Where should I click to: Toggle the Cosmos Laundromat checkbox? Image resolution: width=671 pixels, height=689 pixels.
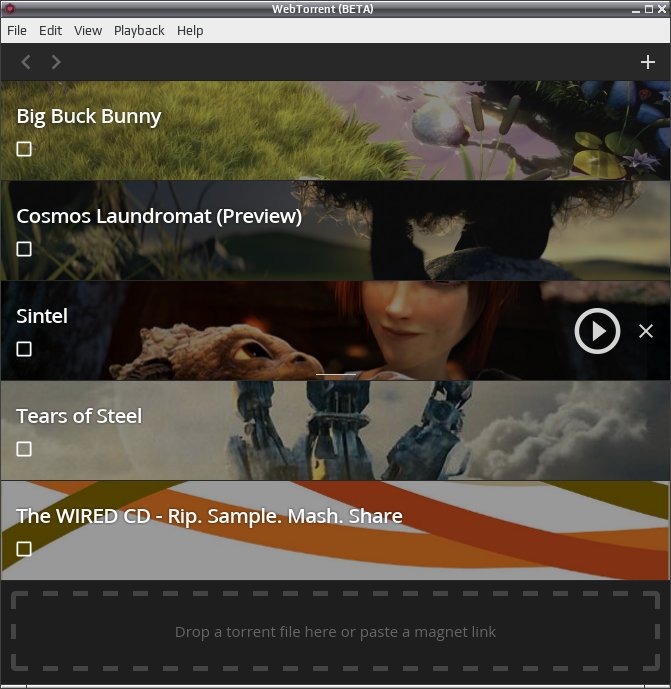(24, 249)
